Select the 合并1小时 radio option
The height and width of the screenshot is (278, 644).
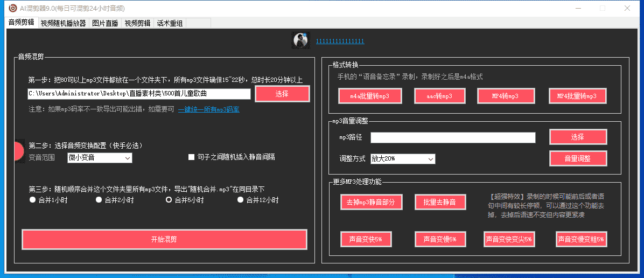(x=32, y=200)
